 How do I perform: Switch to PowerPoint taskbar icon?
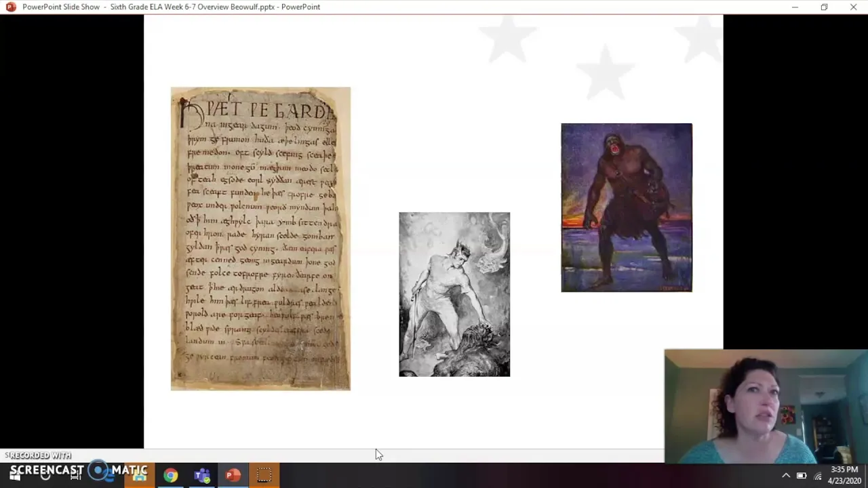233,476
